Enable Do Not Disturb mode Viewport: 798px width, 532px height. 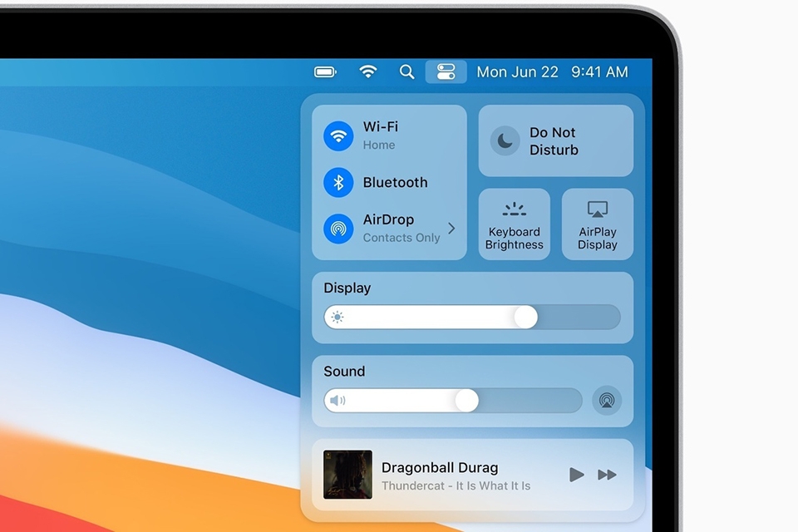tap(555, 140)
